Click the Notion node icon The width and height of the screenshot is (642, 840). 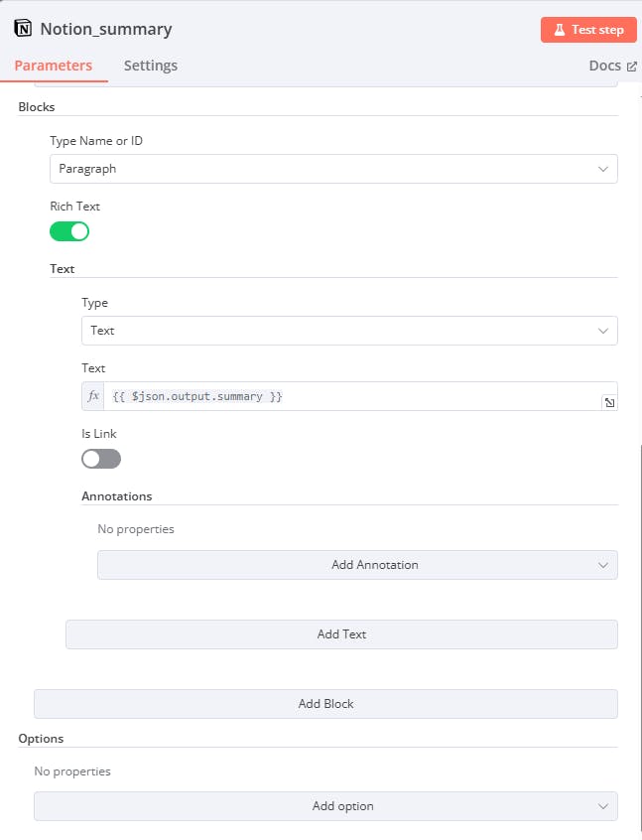pyautogui.click(x=23, y=29)
